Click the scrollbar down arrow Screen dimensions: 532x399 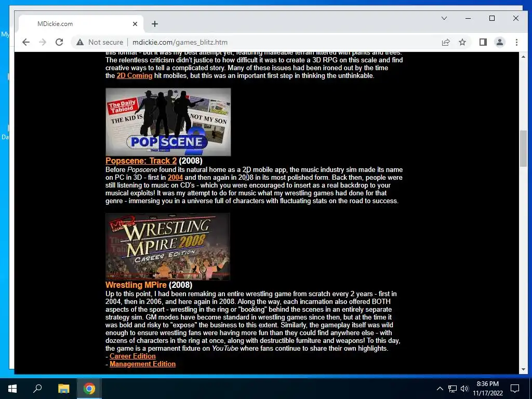[523, 369]
